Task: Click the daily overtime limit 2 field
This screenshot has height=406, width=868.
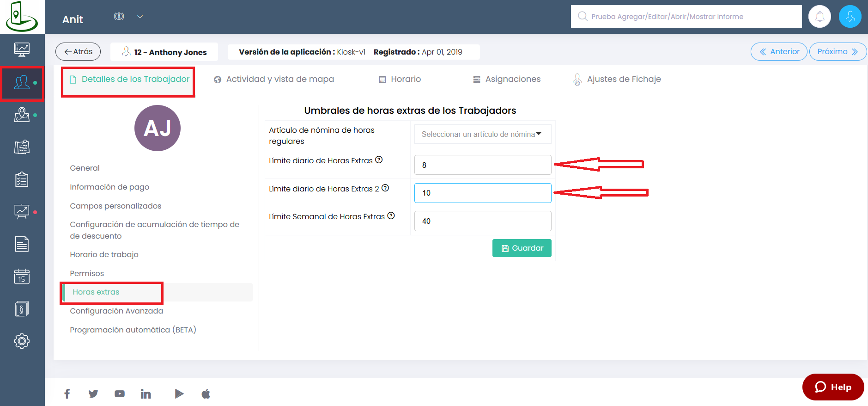Action: click(483, 193)
